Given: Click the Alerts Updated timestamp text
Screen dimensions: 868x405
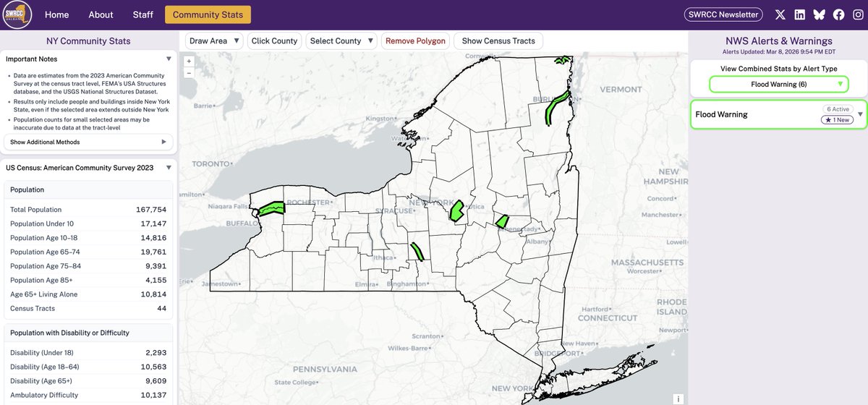Looking at the screenshot, I should [778, 52].
